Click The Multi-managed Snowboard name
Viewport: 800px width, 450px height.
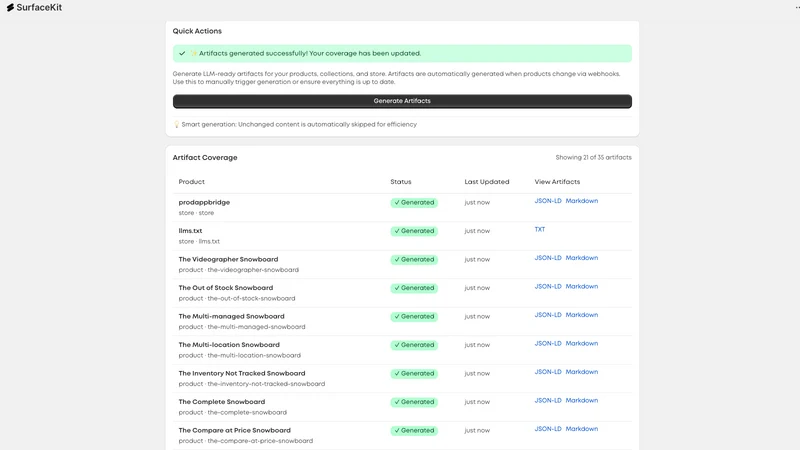(x=231, y=317)
